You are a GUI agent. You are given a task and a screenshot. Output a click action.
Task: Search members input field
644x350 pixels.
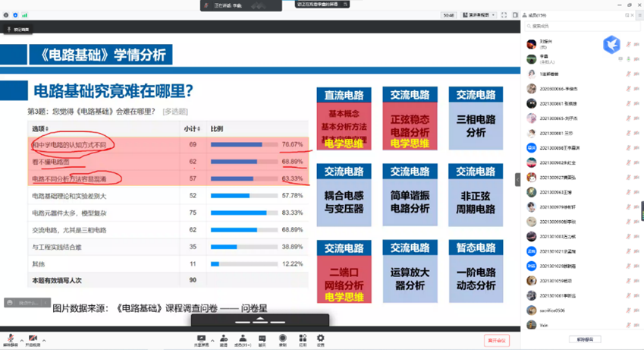click(x=582, y=26)
